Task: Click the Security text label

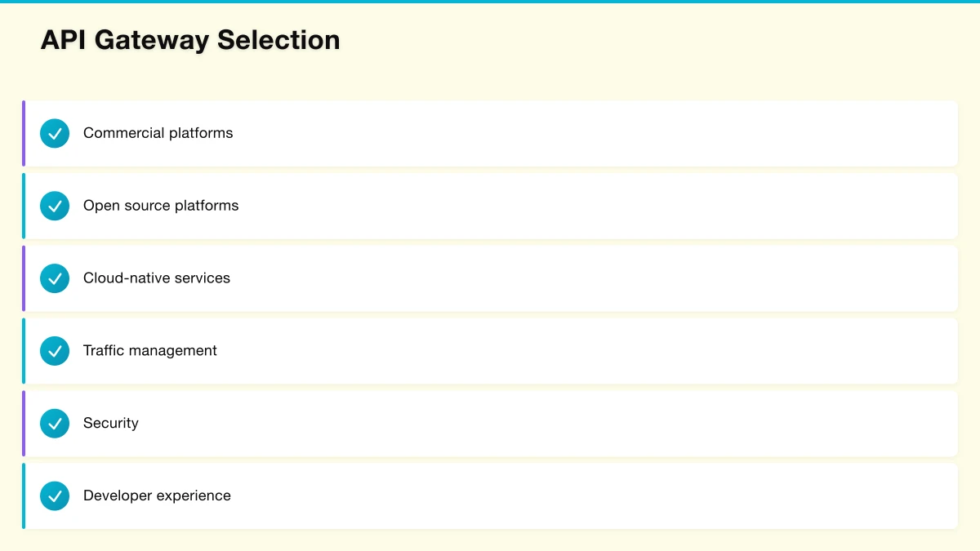Action: [x=111, y=424]
